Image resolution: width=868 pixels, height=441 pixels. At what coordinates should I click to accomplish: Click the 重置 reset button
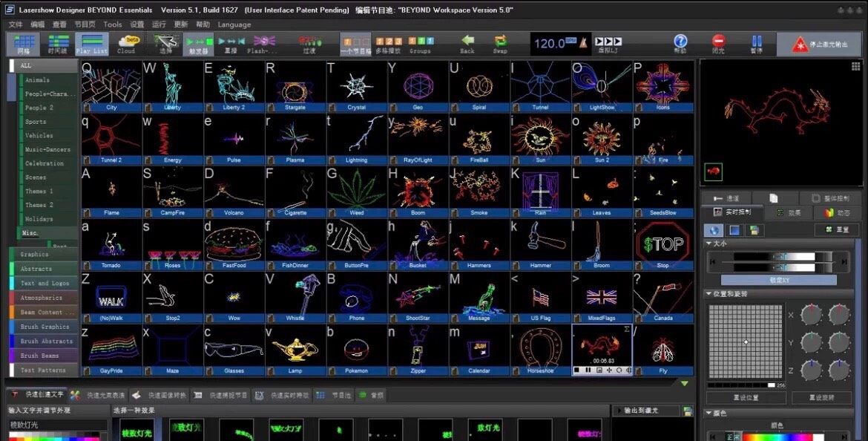pyautogui.click(x=836, y=230)
